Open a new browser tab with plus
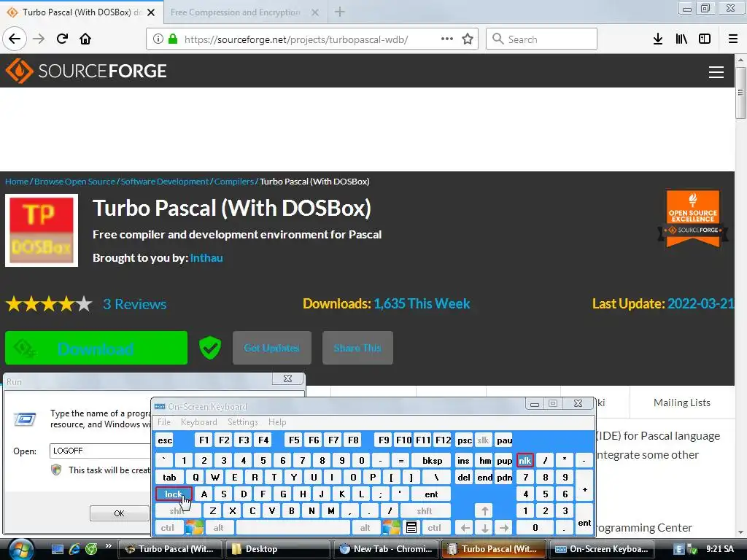This screenshot has width=747, height=560. (x=340, y=12)
